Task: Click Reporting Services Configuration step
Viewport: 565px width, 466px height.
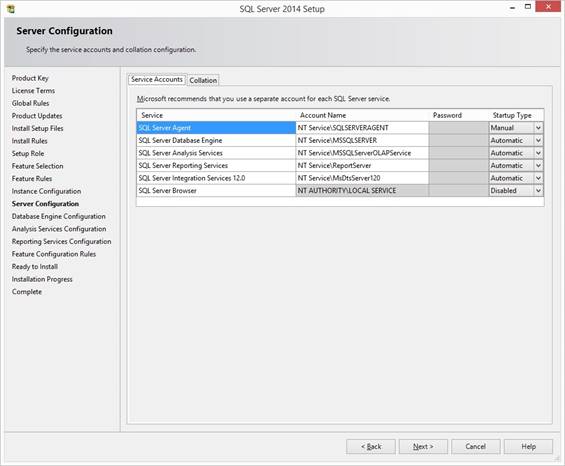Action: coord(62,242)
